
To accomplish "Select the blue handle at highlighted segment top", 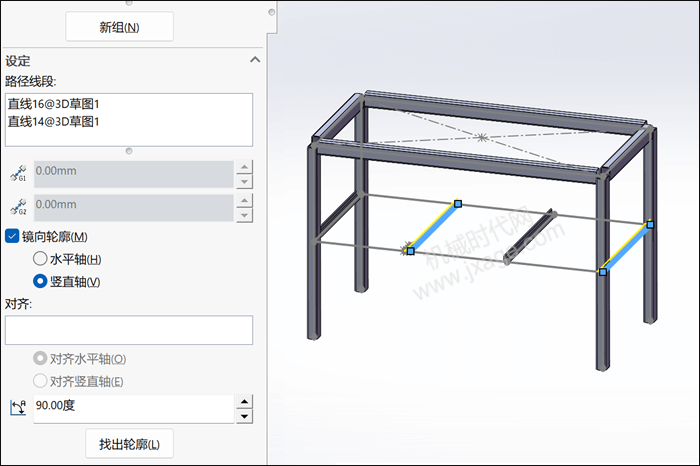I will pos(458,204).
